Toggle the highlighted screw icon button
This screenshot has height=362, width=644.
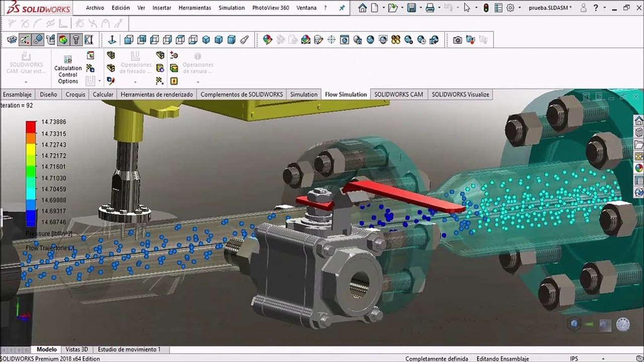[76, 40]
